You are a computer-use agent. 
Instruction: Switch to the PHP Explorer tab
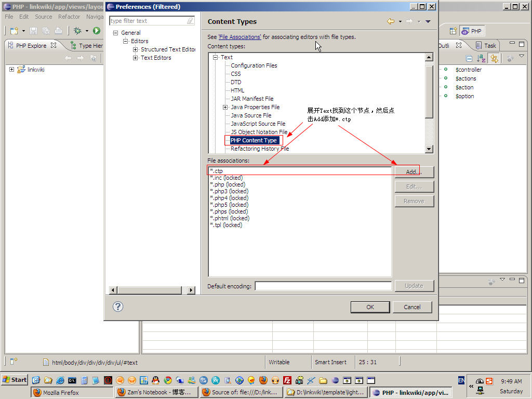pyautogui.click(x=31, y=46)
